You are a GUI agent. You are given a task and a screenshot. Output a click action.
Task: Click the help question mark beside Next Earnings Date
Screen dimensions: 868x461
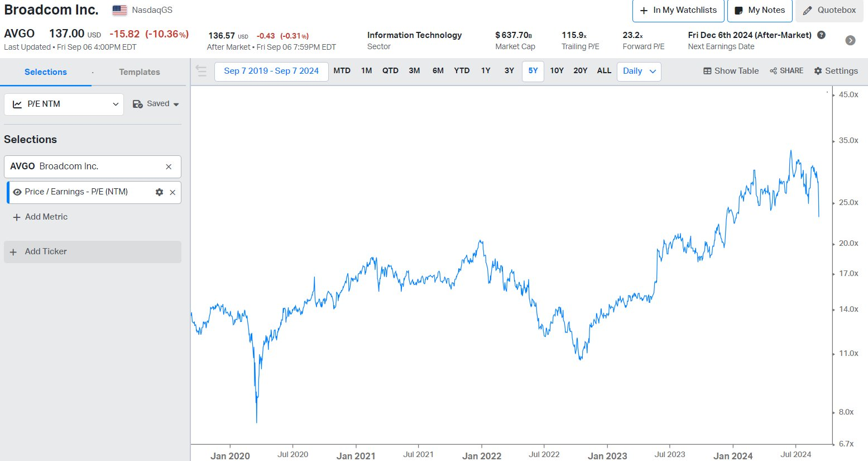coord(821,35)
